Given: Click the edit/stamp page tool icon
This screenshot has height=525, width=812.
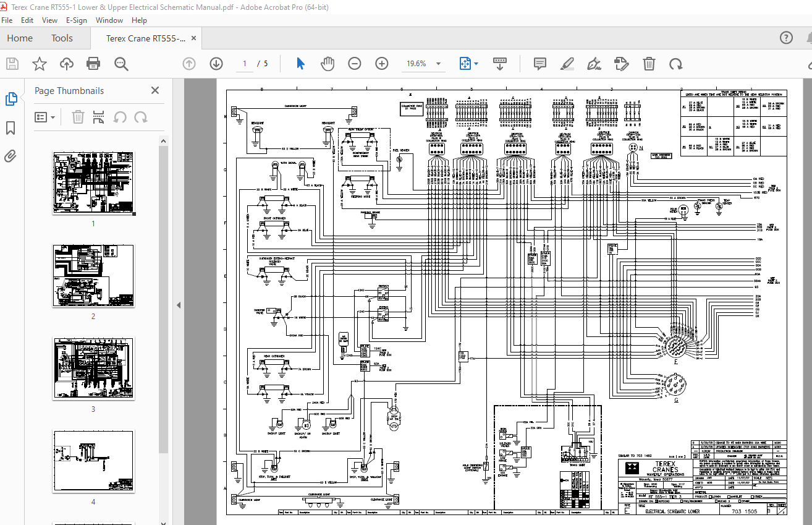Looking at the screenshot, I should (621, 64).
